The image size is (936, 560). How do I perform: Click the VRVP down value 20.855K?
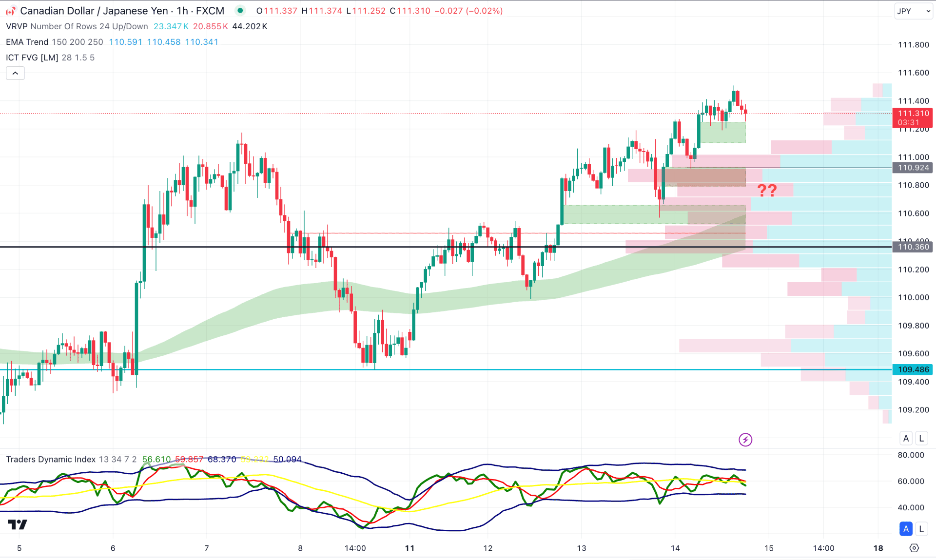tap(211, 26)
